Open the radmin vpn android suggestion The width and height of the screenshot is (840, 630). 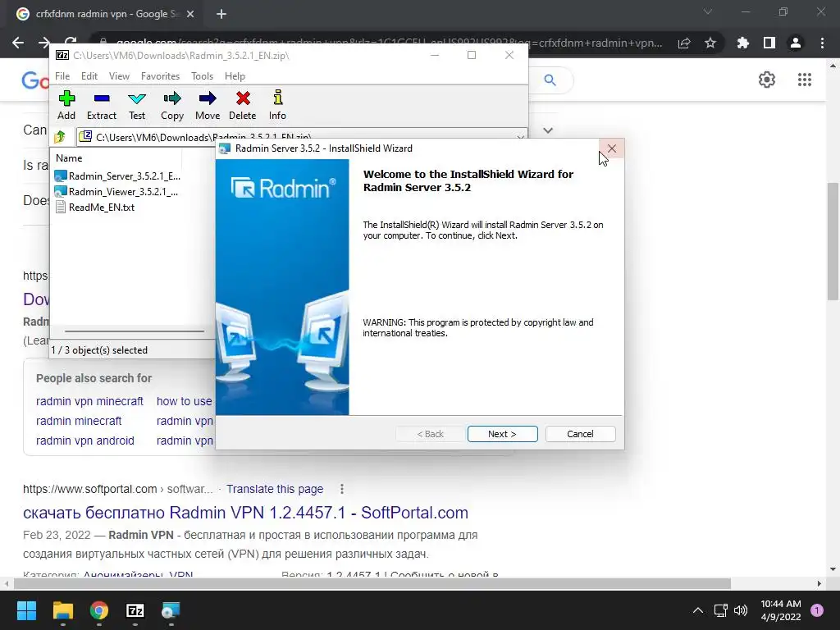click(85, 441)
